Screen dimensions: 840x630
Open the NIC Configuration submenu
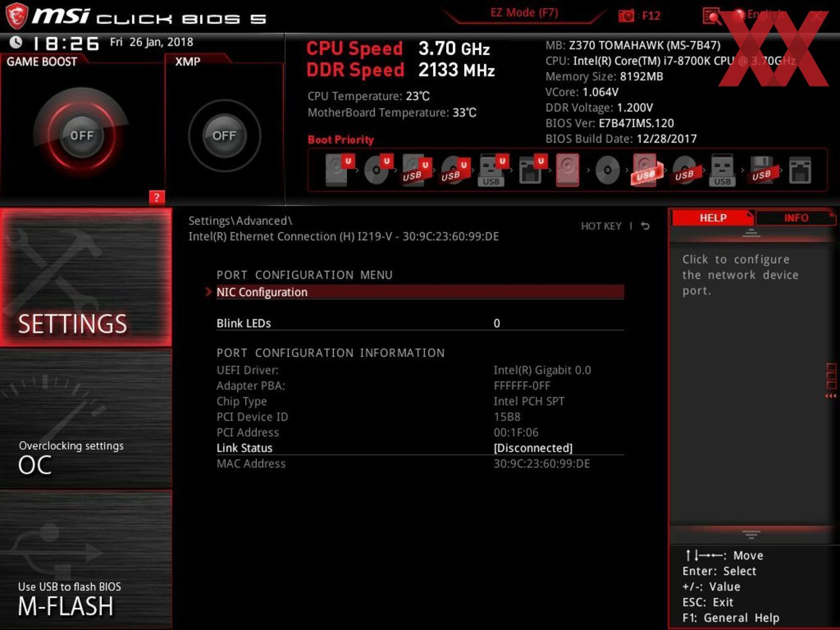[x=420, y=292]
